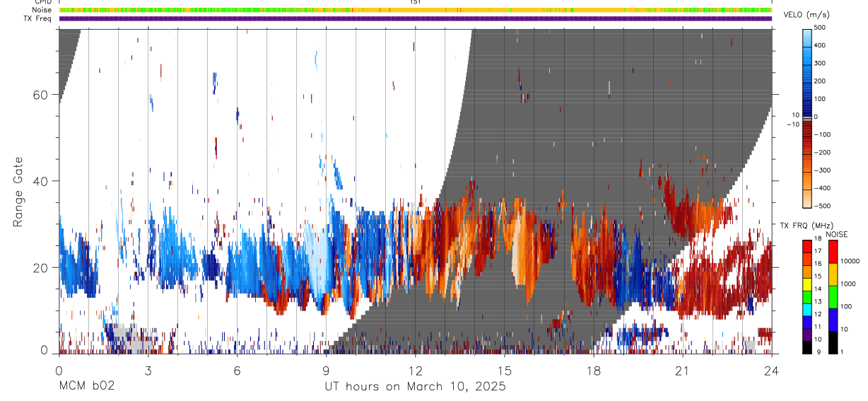Screen dimensions: 868x401
Task: Click the 151 CPID value
Action: click(415, 2)
